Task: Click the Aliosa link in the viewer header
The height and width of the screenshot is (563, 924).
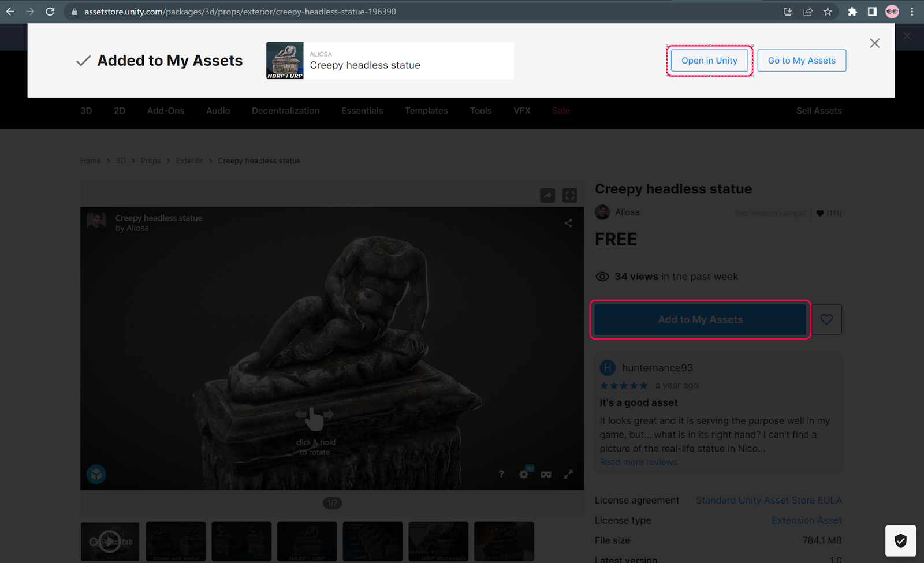Action: (137, 228)
